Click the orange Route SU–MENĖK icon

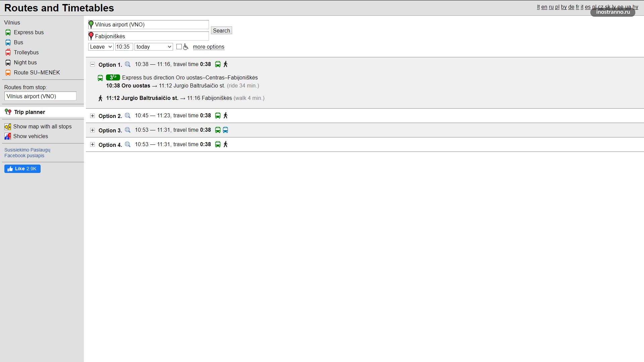pos(8,73)
